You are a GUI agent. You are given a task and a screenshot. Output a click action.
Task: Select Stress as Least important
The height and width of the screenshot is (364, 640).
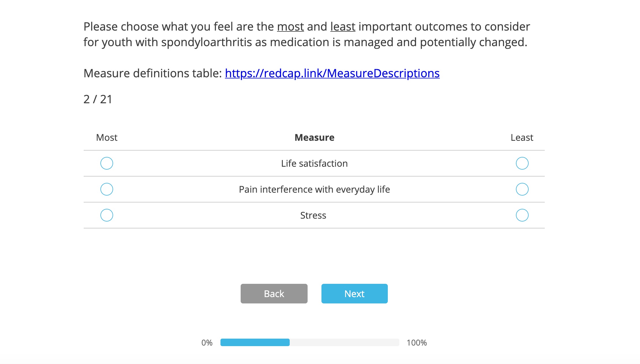[x=522, y=215]
